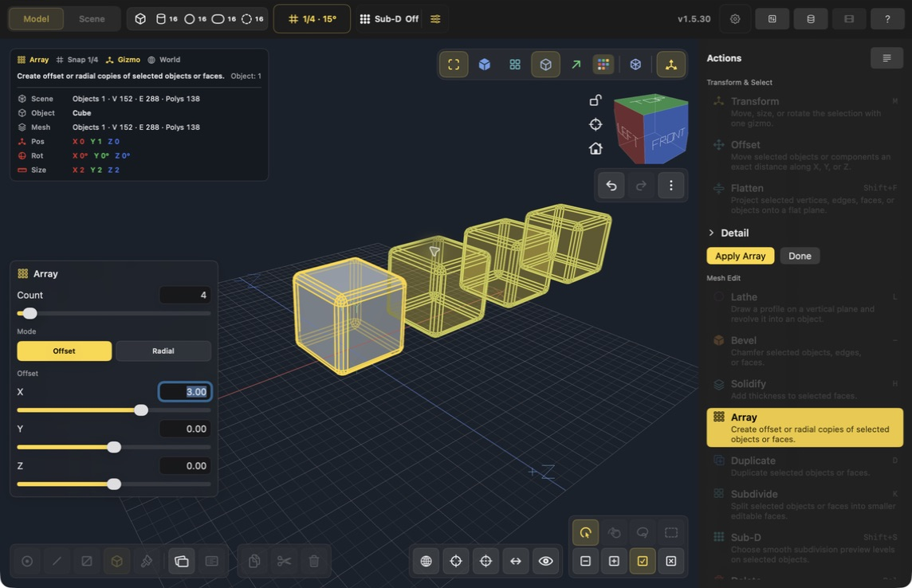This screenshot has height=588, width=912.
Task: Click the database stack icon in top right
Action: [810, 18]
